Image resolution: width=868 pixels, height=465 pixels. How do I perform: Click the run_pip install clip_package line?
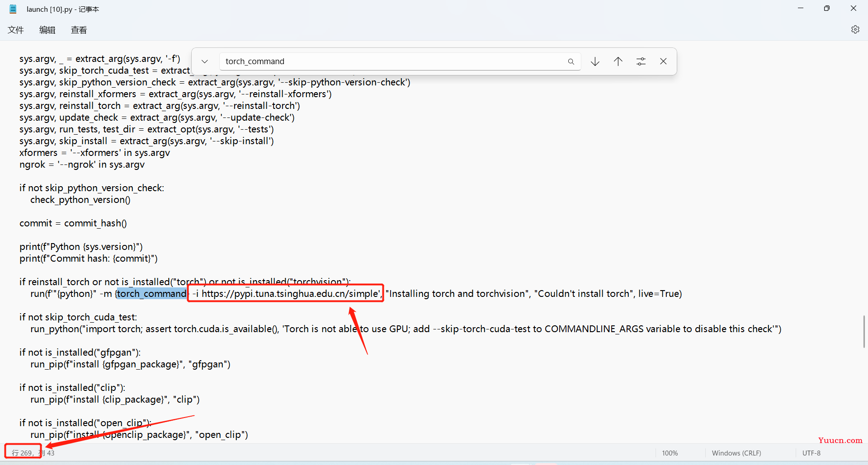[115, 399]
